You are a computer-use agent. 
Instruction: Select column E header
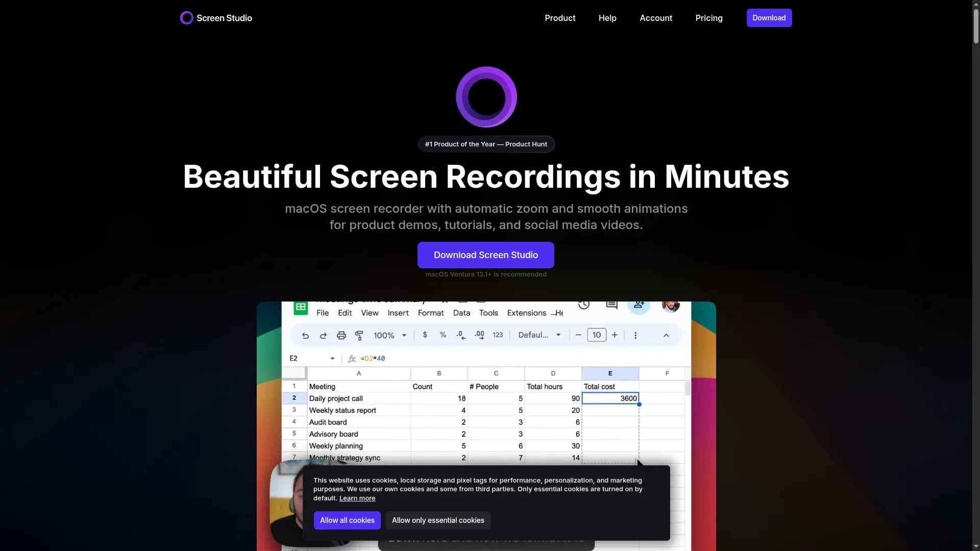[610, 373]
